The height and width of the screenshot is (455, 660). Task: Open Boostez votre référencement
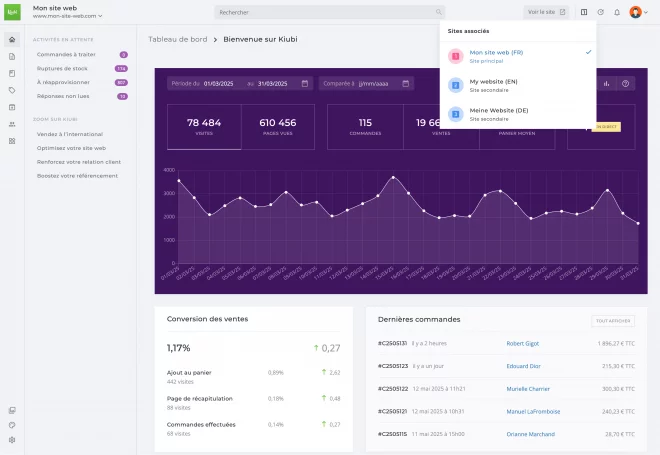[77, 176]
